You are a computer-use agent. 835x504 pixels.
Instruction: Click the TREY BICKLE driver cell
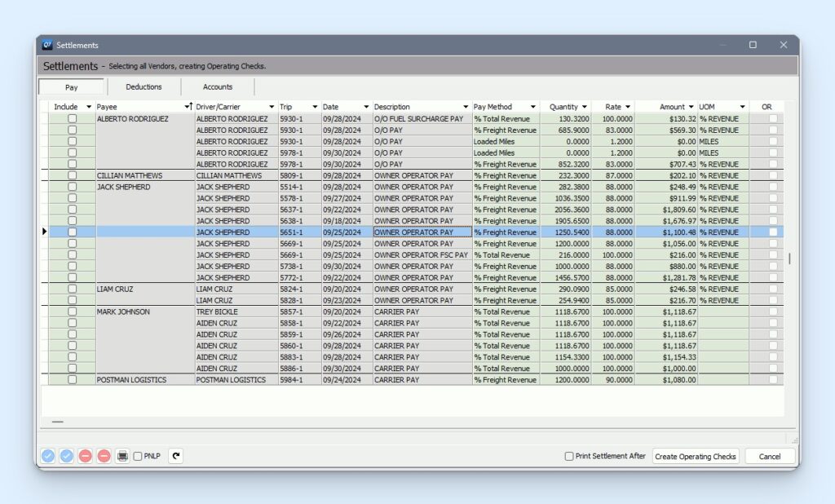[236, 312]
